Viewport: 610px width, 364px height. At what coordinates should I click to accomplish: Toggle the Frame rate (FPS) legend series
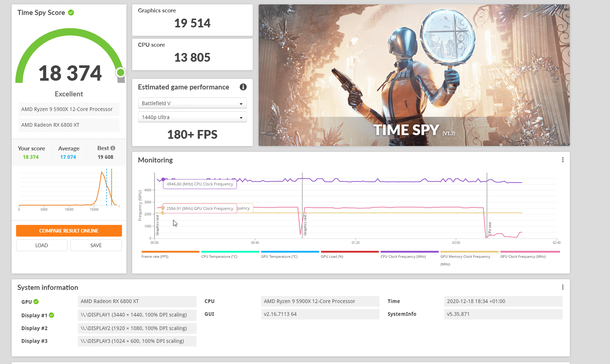(170, 254)
